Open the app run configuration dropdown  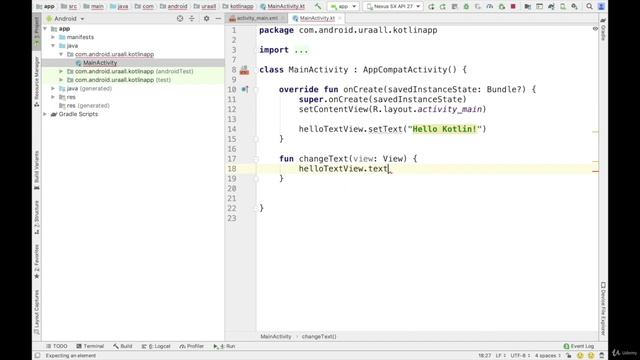(x=343, y=7)
